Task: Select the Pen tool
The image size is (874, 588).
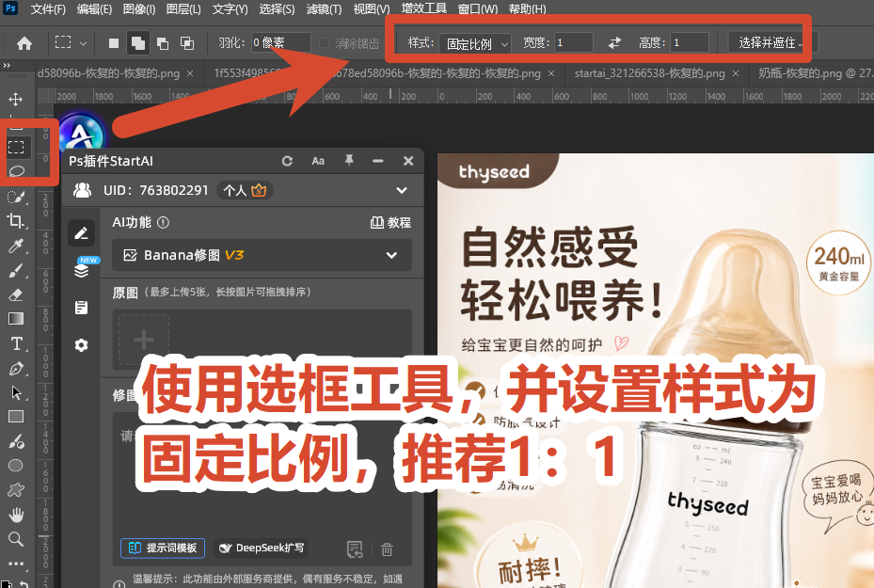Action: tap(16, 369)
